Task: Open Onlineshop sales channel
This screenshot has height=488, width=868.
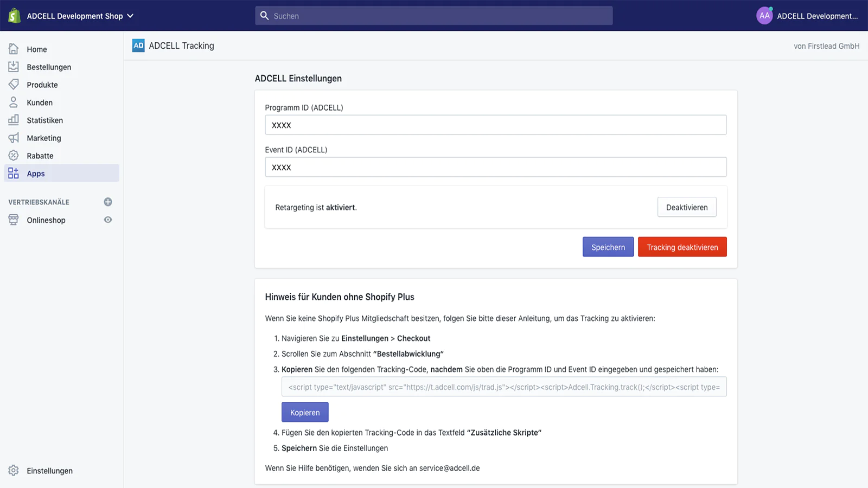Action: [46, 220]
